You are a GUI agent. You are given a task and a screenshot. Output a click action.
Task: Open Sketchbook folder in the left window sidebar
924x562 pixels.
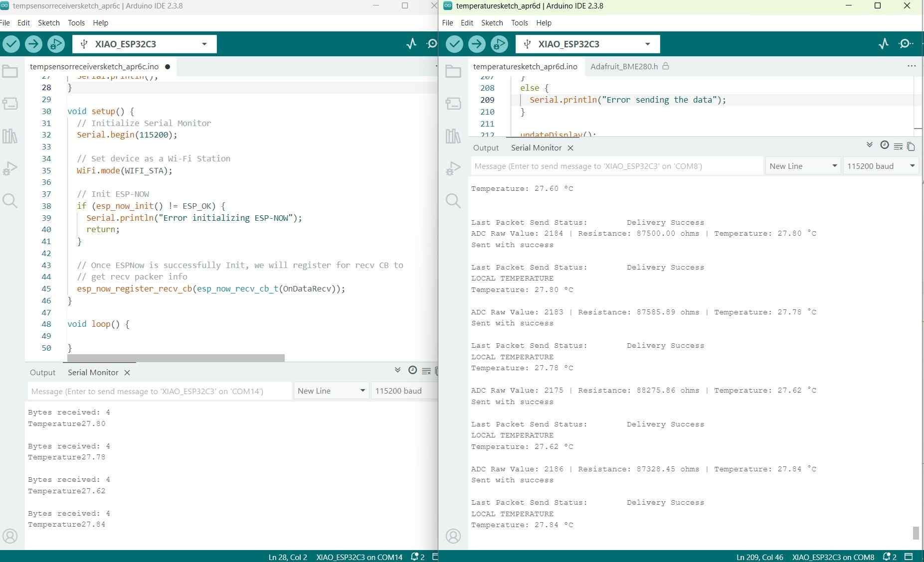coord(10,71)
